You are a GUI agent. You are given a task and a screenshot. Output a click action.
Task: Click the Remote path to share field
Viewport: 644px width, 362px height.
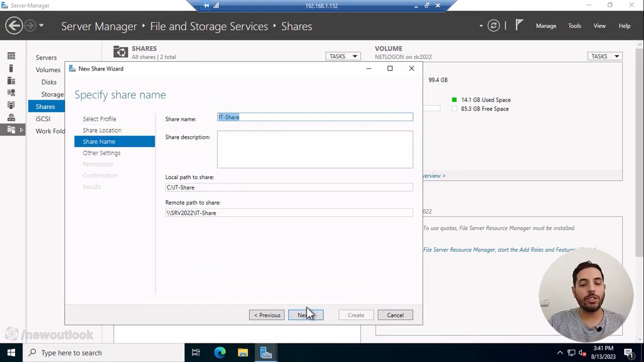pyautogui.click(x=289, y=213)
